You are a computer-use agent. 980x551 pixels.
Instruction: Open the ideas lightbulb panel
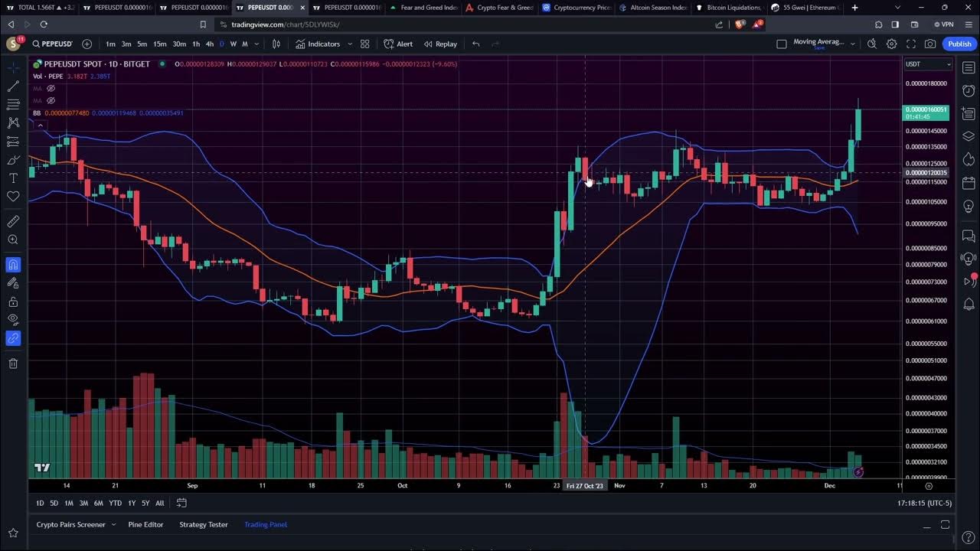click(x=969, y=207)
